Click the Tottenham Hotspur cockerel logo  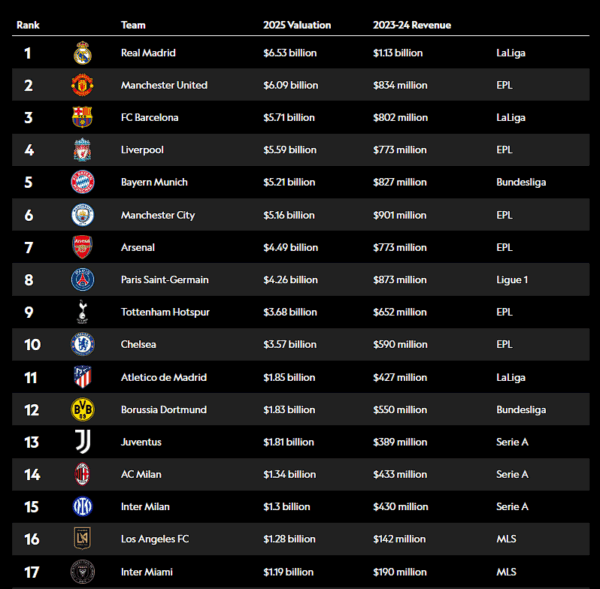[x=82, y=312]
